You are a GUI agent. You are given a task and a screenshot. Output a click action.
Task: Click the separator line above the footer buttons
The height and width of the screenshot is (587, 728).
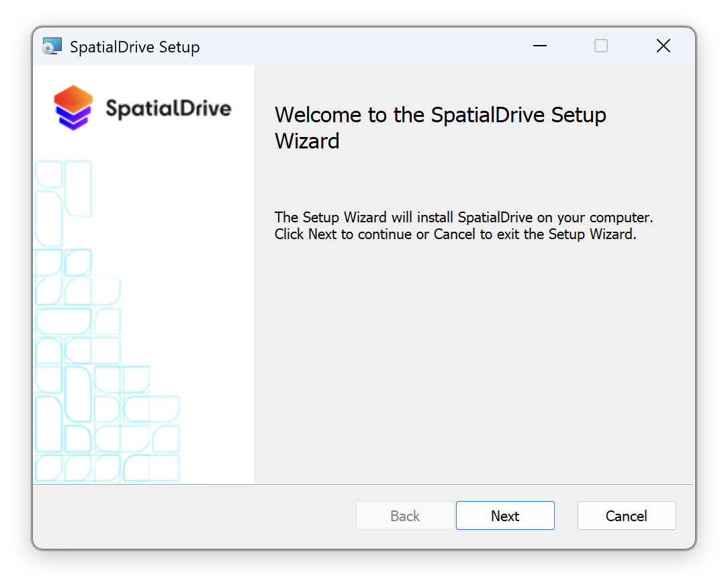(470, 484)
